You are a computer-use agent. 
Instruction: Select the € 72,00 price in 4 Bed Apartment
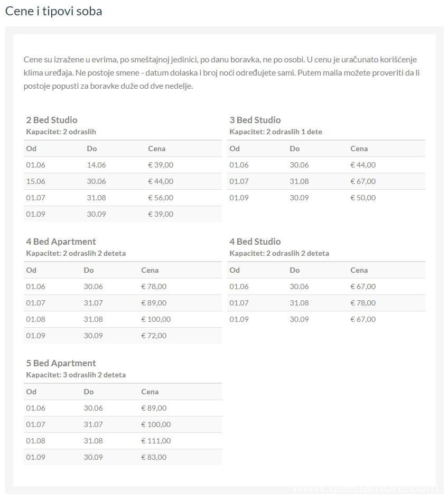click(154, 336)
